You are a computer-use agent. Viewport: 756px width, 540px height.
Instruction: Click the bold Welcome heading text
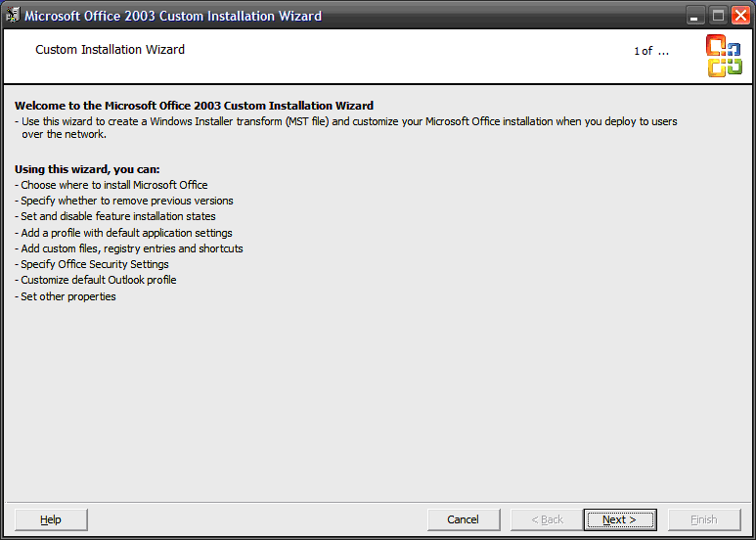(x=194, y=106)
